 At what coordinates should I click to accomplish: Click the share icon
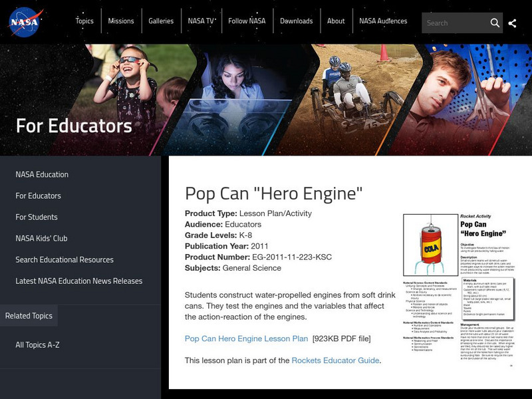(512, 23)
